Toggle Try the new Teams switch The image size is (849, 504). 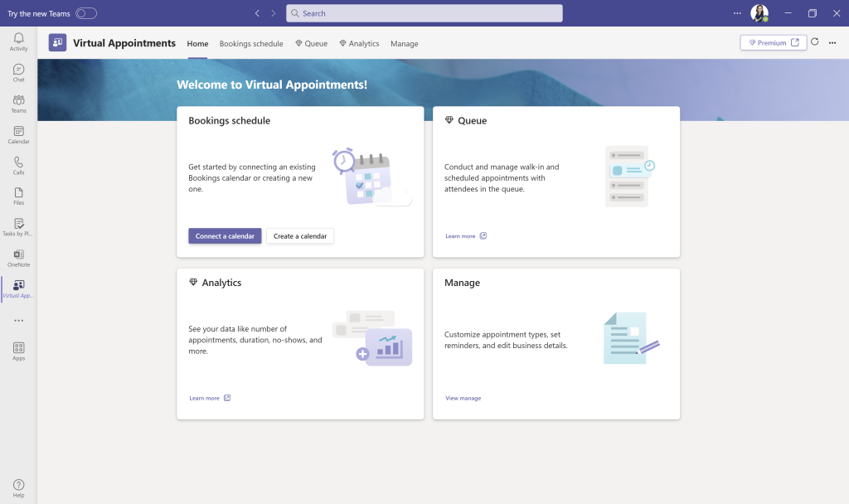tap(86, 13)
